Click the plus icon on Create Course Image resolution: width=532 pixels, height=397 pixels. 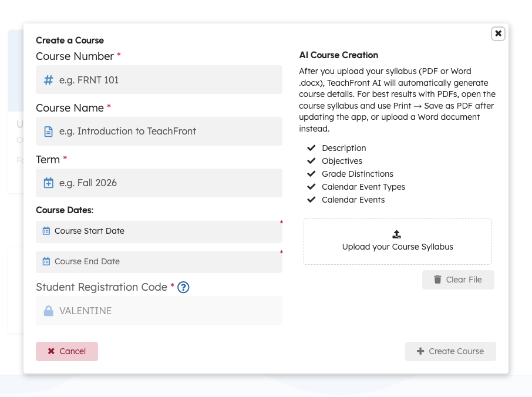420,351
